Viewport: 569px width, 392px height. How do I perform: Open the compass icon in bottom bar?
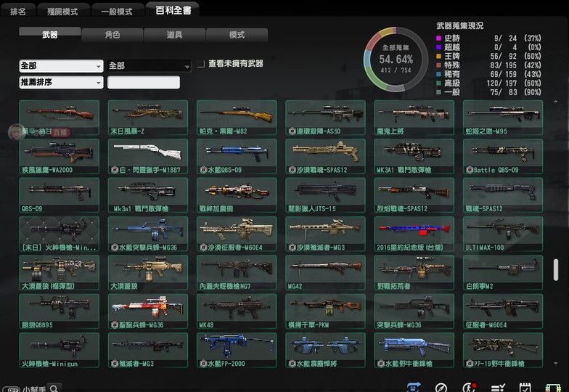pyautogui.click(x=441, y=387)
